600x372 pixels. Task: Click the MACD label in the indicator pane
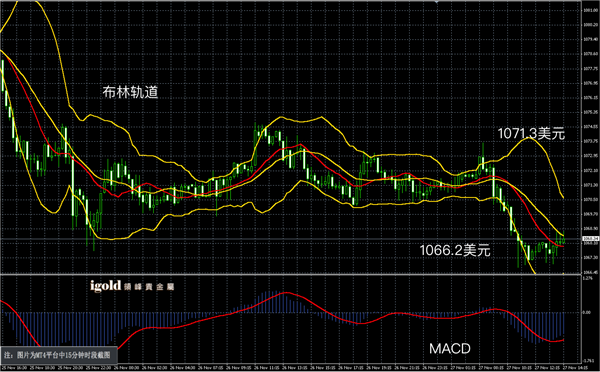pos(450,349)
